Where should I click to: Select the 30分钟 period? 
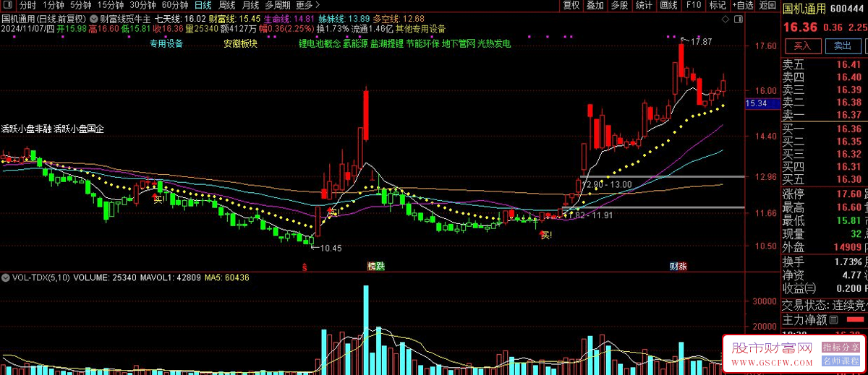coord(142,5)
